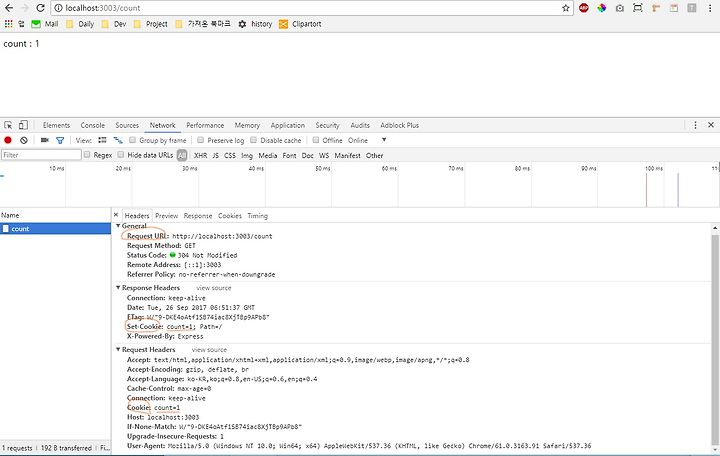
Task: Go back to the previous page
Action: 9,8
